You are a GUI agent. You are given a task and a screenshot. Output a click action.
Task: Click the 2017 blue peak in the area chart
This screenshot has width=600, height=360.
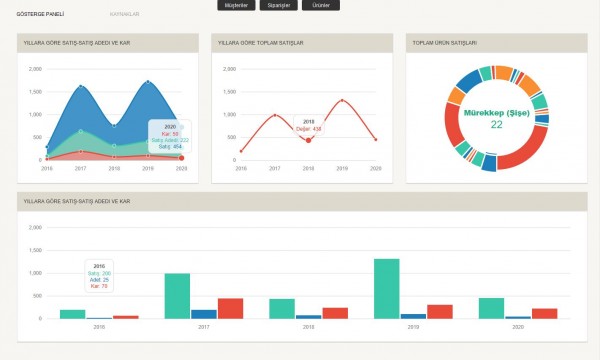tap(81, 86)
